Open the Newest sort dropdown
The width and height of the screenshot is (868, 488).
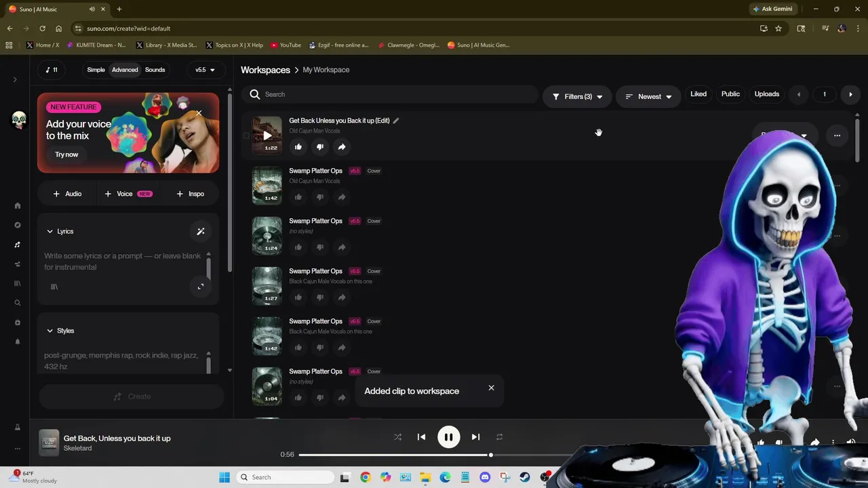648,96
